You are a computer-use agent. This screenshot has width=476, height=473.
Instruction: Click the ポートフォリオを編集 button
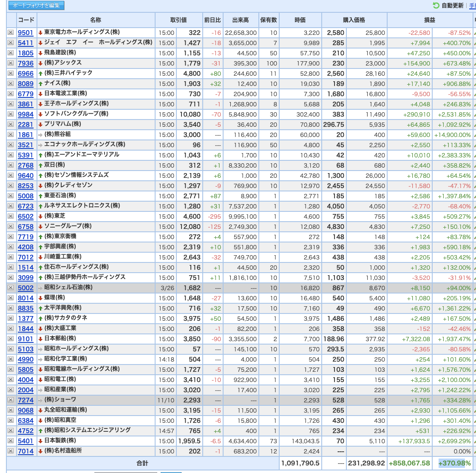coord(36,6)
